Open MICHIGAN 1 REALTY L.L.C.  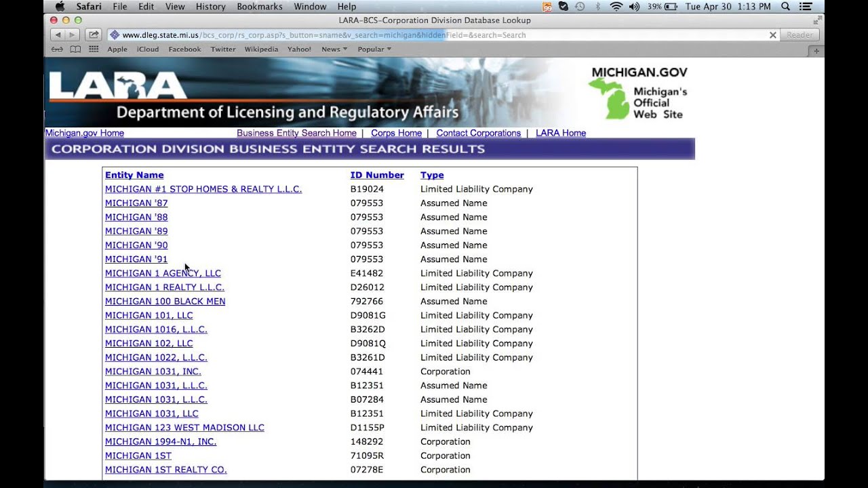(x=165, y=287)
